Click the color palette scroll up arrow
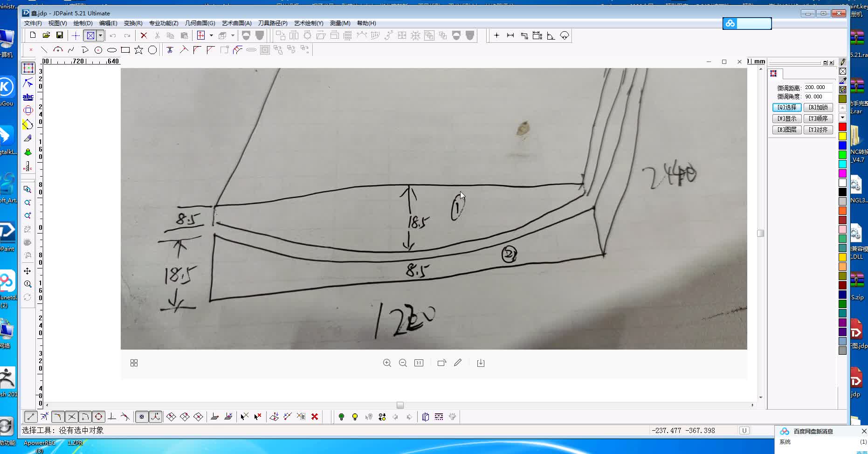This screenshot has height=454, width=868. coord(843,108)
